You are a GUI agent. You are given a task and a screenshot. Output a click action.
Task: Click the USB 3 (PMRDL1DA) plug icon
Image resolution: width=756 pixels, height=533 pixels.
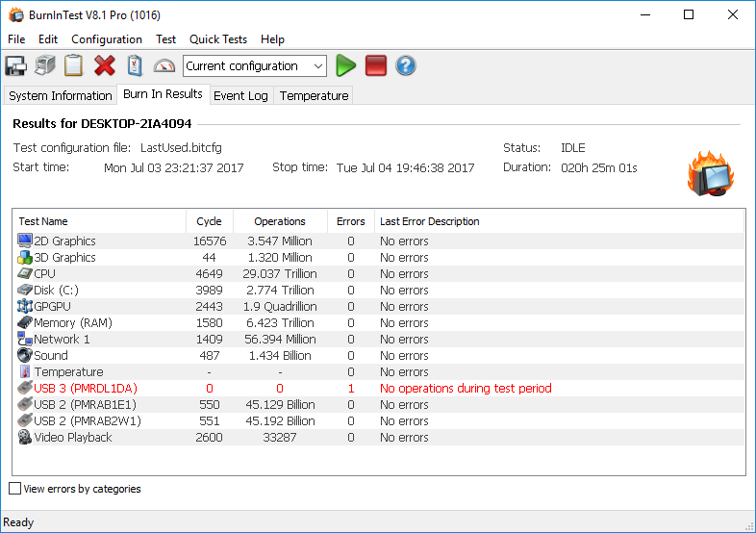(25, 388)
